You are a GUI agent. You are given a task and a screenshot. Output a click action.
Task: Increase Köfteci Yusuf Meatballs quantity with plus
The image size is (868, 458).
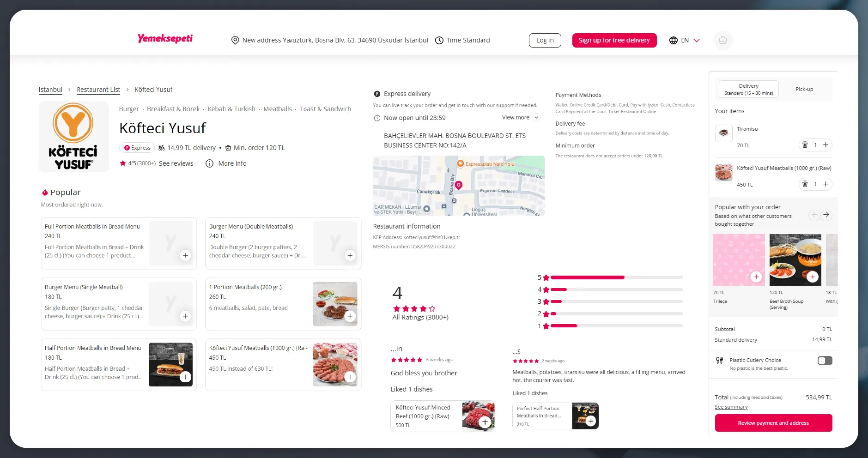[826, 184]
